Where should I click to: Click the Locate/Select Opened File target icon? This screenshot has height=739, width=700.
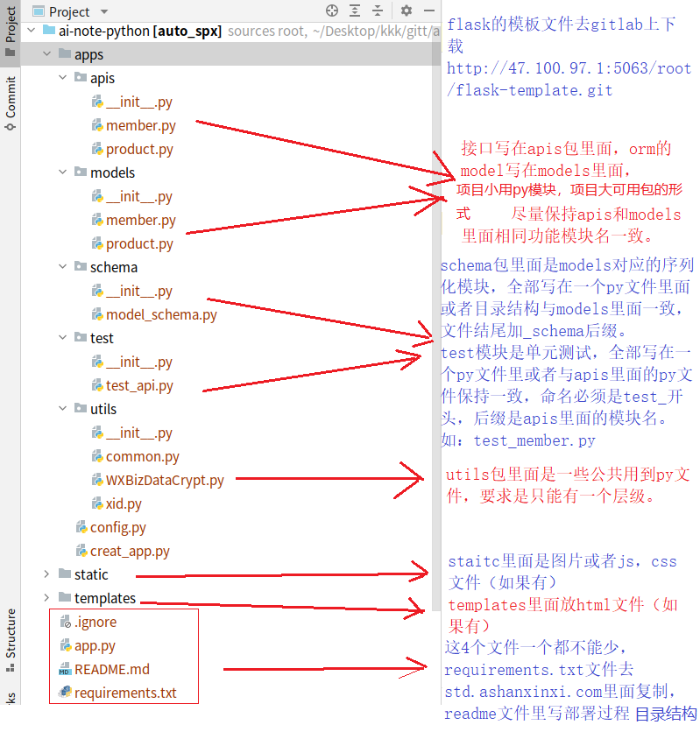click(332, 11)
